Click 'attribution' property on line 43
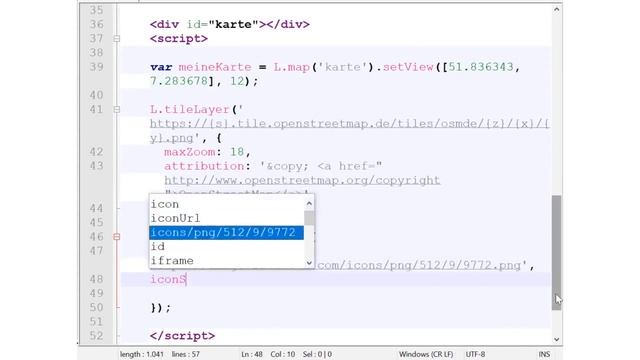This screenshot has width=640, height=360. (204, 166)
